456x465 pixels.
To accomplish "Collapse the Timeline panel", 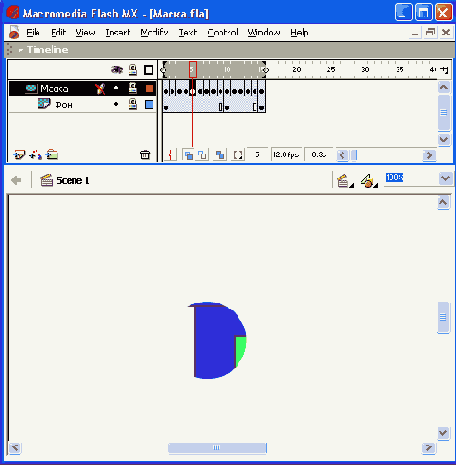I will [x=21, y=50].
